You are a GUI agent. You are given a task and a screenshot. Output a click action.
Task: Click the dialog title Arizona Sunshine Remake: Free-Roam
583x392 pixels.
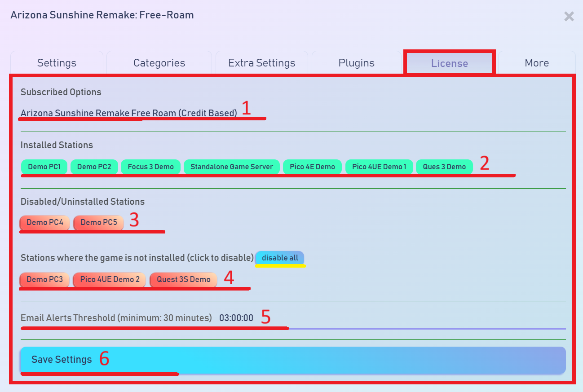[x=102, y=15]
